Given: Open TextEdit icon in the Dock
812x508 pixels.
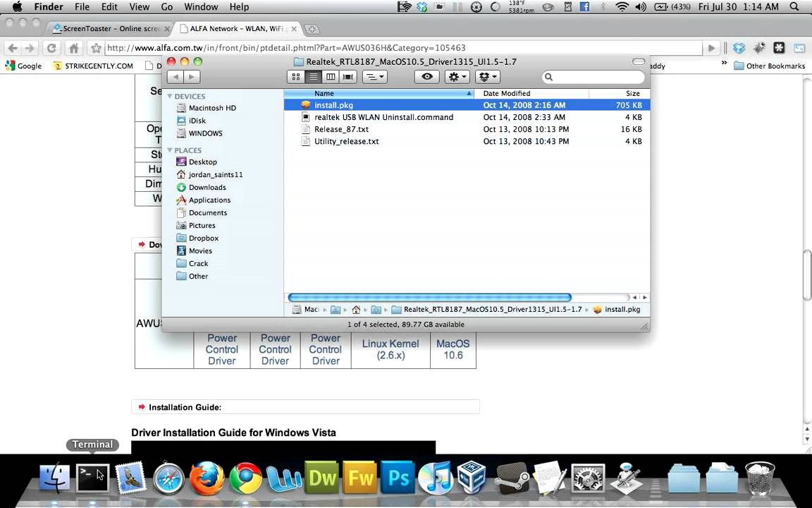Looking at the screenshot, I should click(550, 478).
